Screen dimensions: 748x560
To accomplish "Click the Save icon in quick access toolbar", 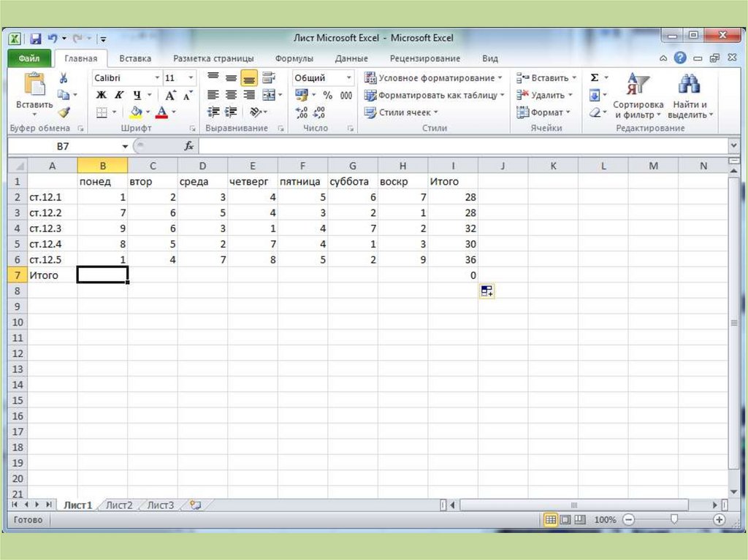I will click(35, 38).
